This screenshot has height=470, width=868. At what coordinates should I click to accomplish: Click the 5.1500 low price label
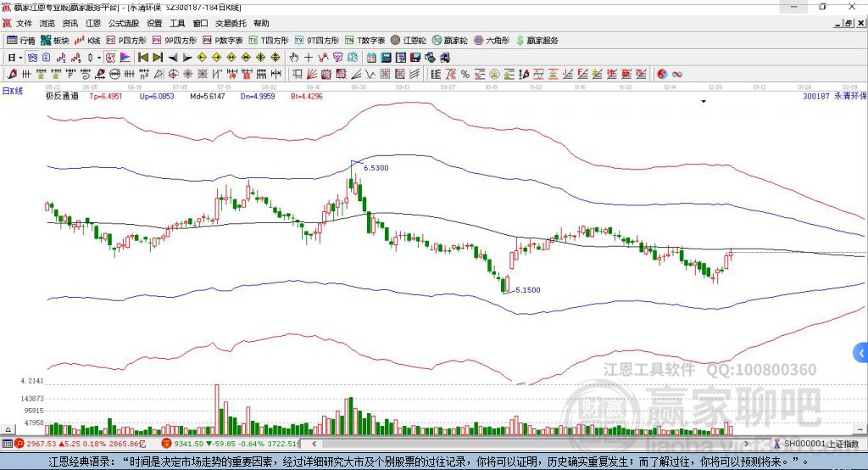pyautogui.click(x=527, y=290)
